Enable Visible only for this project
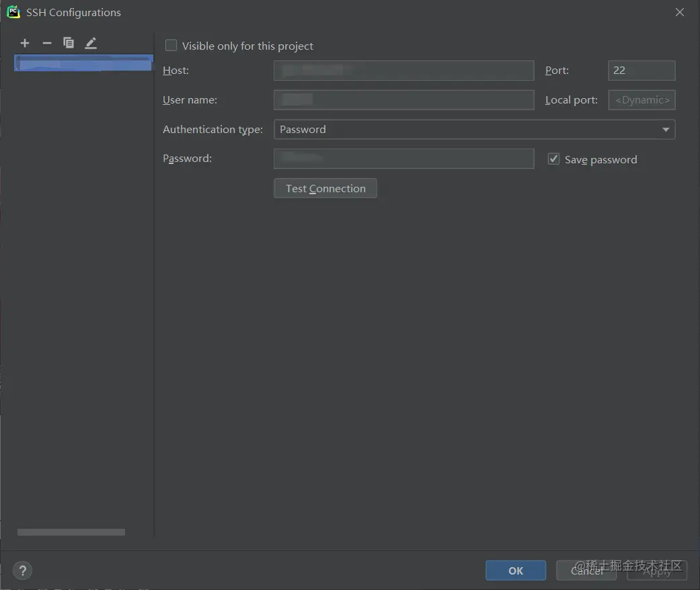This screenshot has width=700, height=590. tap(171, 46)
